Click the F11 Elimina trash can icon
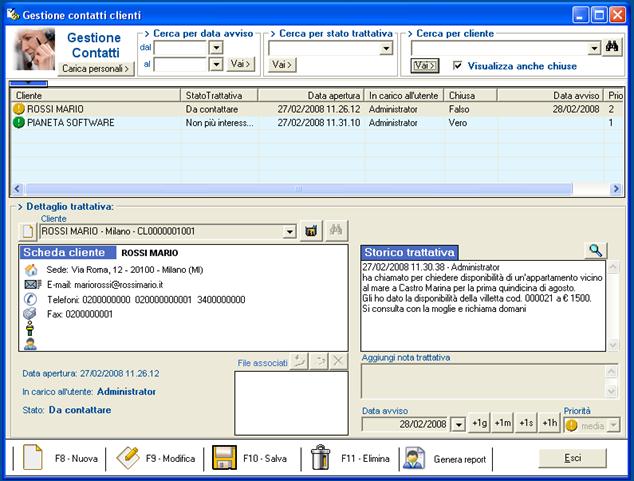 point(320,457)
